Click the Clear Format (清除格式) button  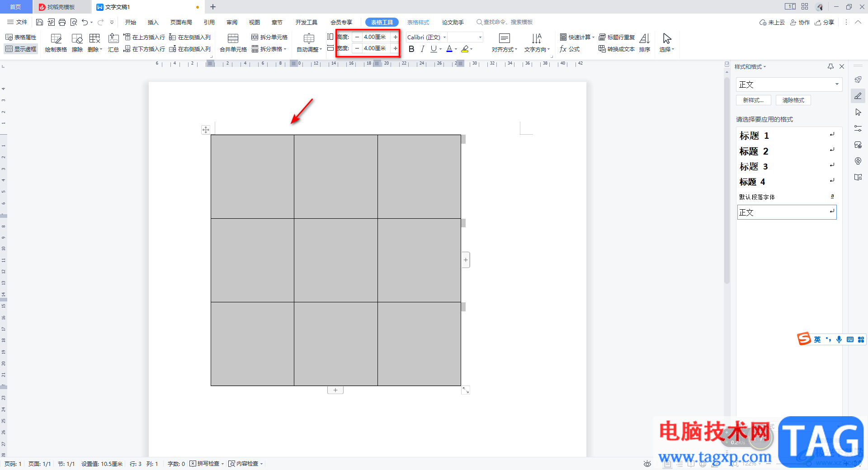tap(793, 100)
